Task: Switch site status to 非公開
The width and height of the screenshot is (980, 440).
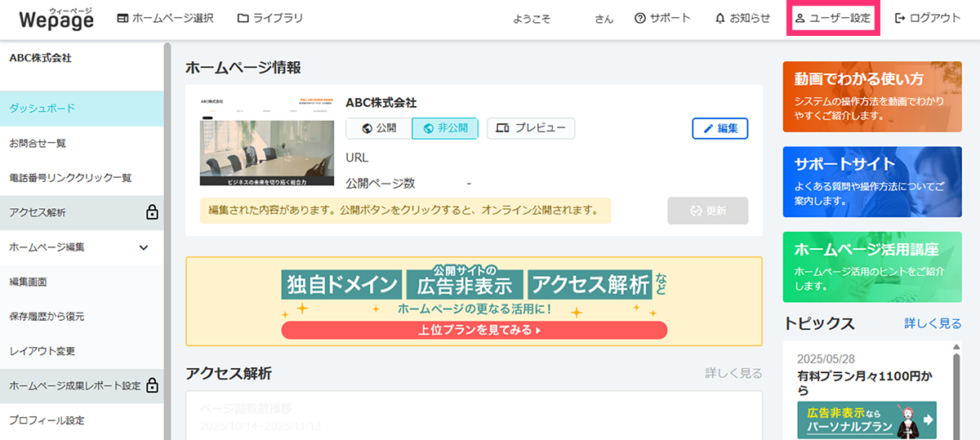Action: 445,128
